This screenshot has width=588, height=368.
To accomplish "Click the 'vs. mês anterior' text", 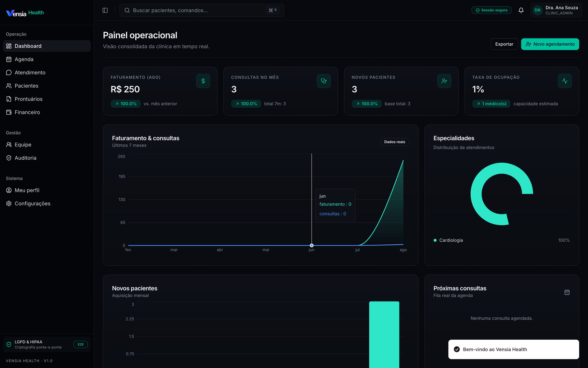I will pos(160,104).
